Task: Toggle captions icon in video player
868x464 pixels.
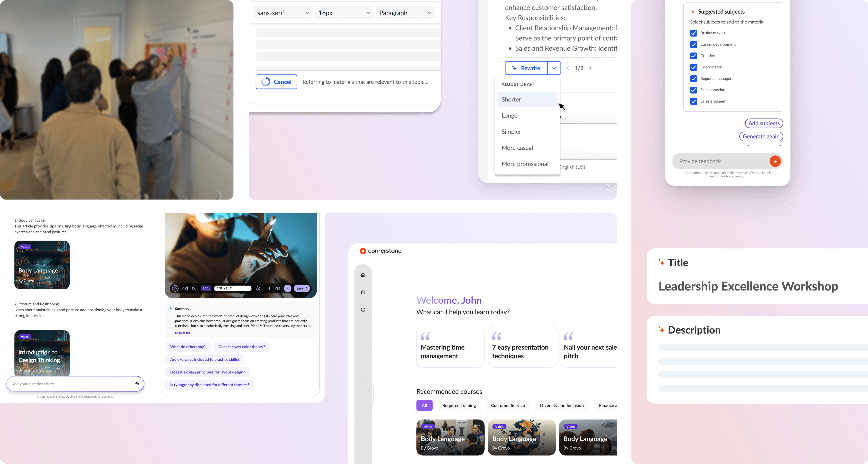Action: tap(268, 288)
